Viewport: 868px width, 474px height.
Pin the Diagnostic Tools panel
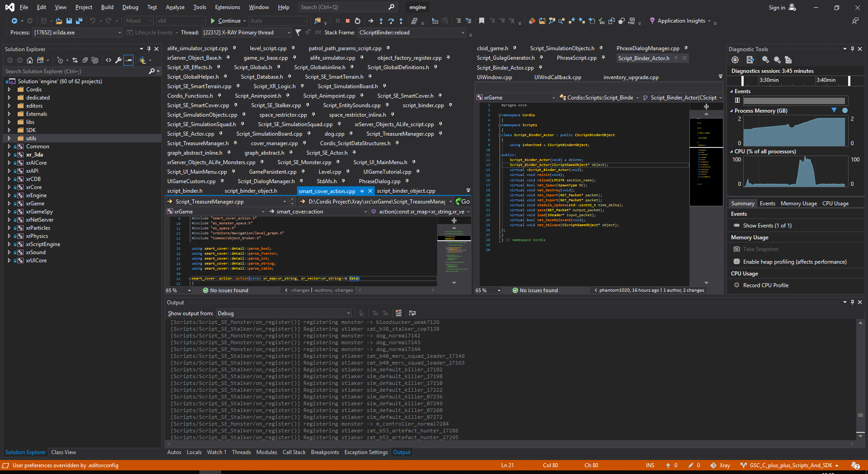tap(852, 49)
